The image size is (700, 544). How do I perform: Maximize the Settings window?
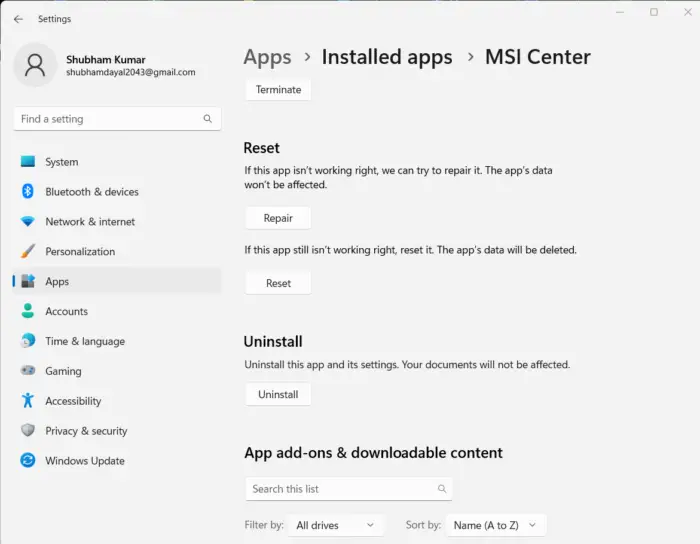[x=654, y=12]
